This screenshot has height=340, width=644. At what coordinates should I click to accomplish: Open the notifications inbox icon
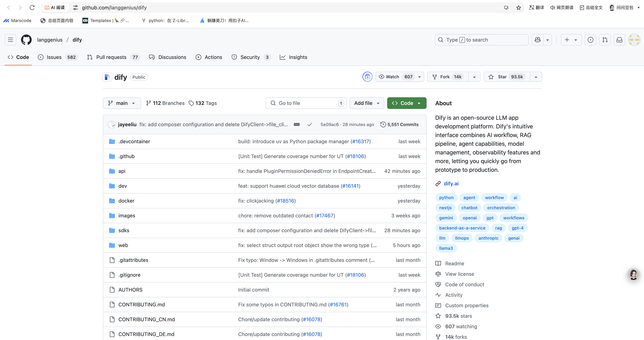(619, 40)
